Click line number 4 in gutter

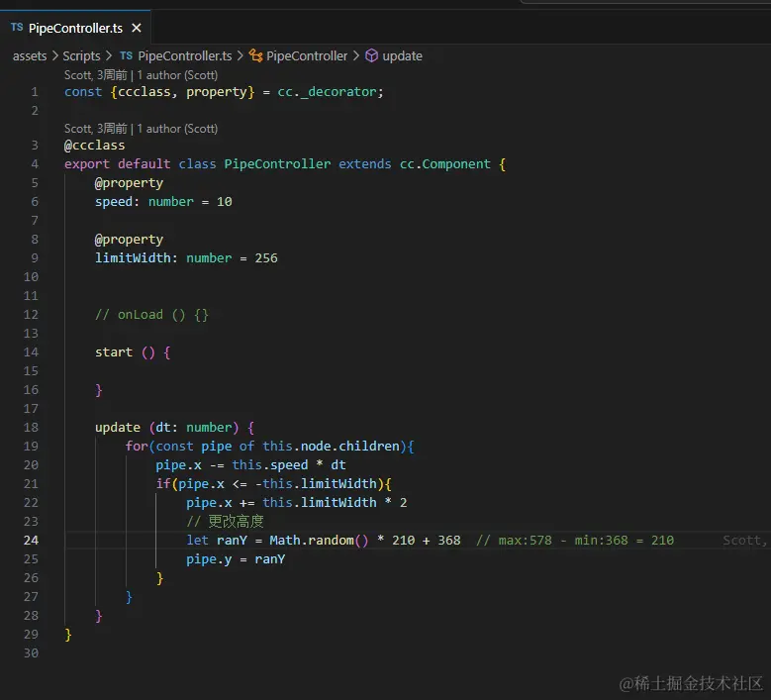pos(35,164)
